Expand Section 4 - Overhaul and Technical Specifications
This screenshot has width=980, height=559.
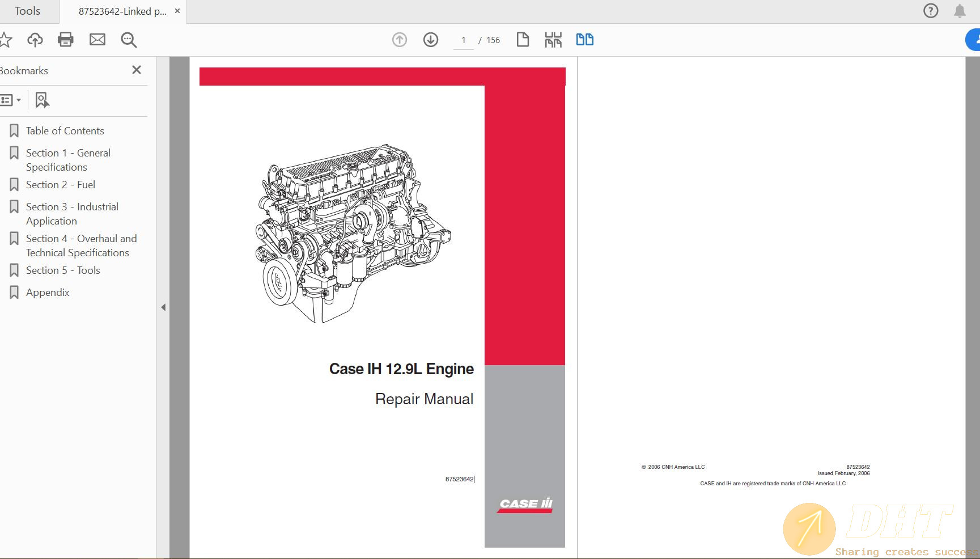[x=81, y=245]
